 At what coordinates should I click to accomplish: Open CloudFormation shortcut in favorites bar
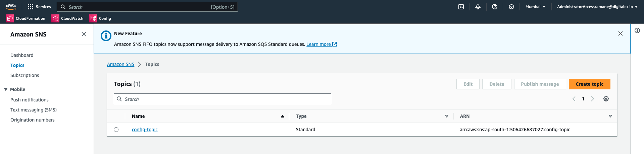click(x=26, y=18)
